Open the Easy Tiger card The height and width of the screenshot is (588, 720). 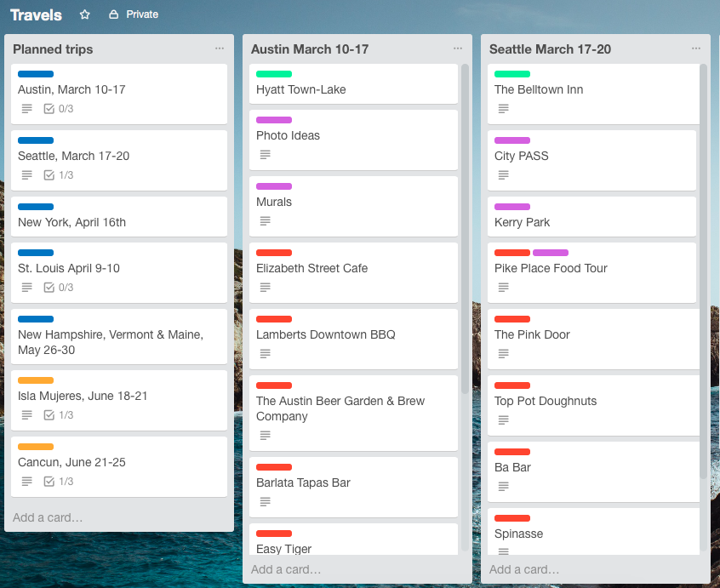click(x=353, y=539)
